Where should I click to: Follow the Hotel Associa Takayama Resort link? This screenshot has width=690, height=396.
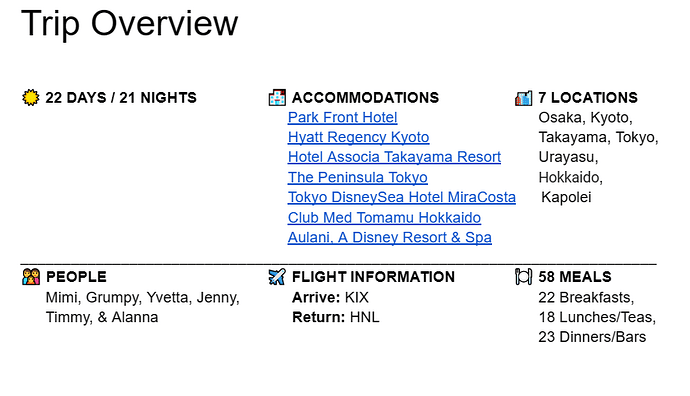394,157
